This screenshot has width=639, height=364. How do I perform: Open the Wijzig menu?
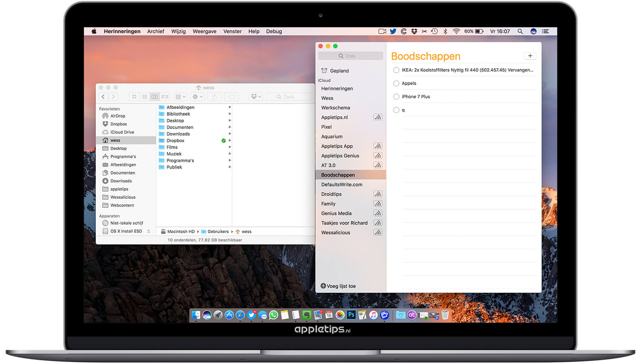point(178,32)
